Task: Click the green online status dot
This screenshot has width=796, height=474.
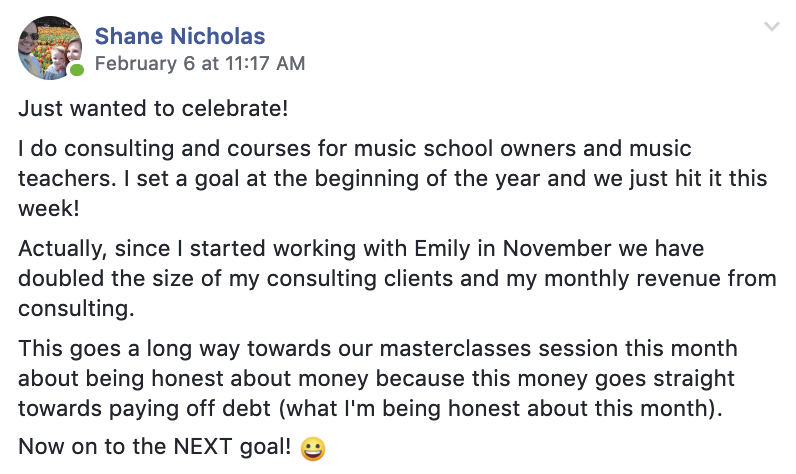Action: click(76, 71)
